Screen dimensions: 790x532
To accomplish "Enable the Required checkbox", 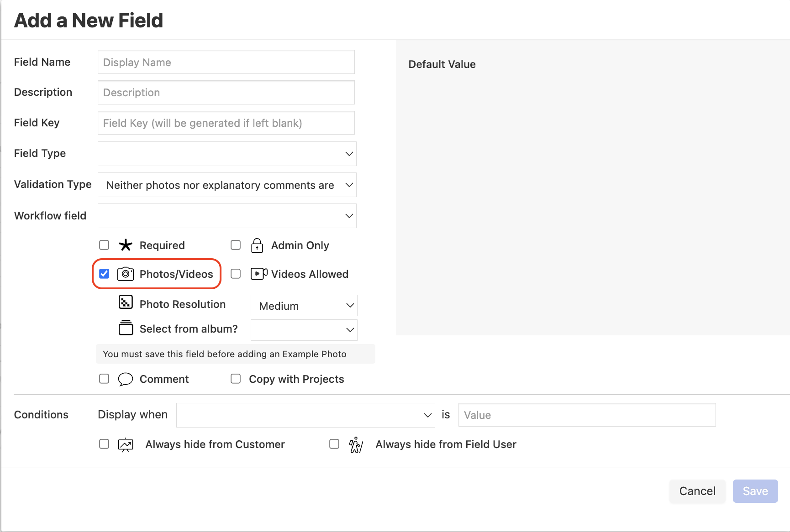I will click(x=104, y=245).
